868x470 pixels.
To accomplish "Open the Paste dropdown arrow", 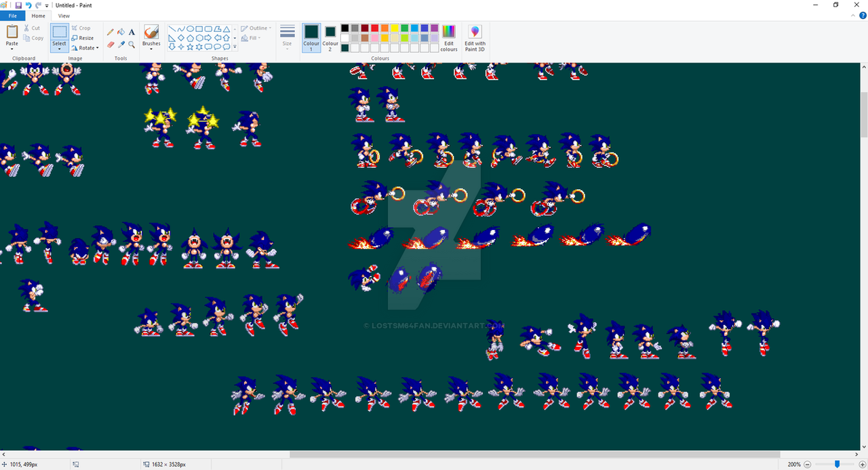I will [x=12, y=49].
